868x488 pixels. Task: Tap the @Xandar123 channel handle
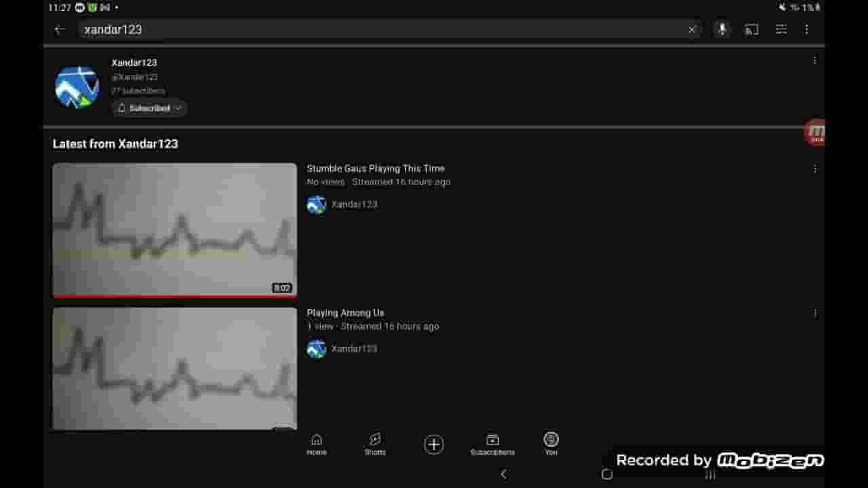click(x=134, y=77)
